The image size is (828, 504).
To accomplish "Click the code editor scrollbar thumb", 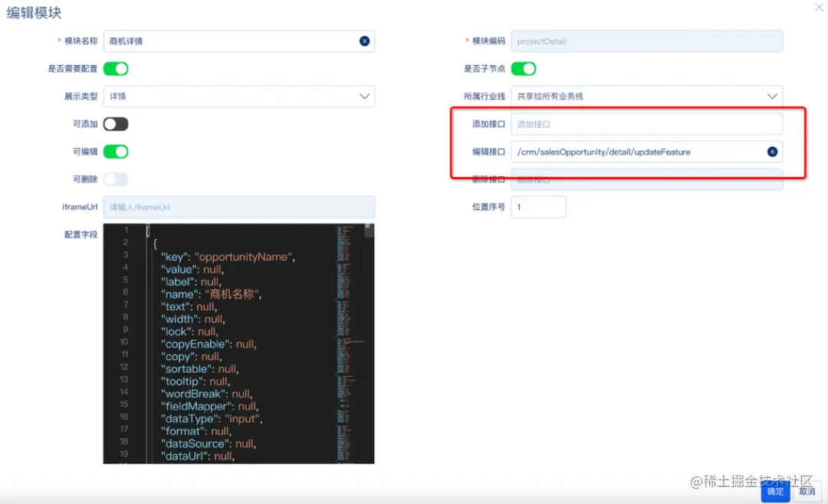I will tap(370, 231).
